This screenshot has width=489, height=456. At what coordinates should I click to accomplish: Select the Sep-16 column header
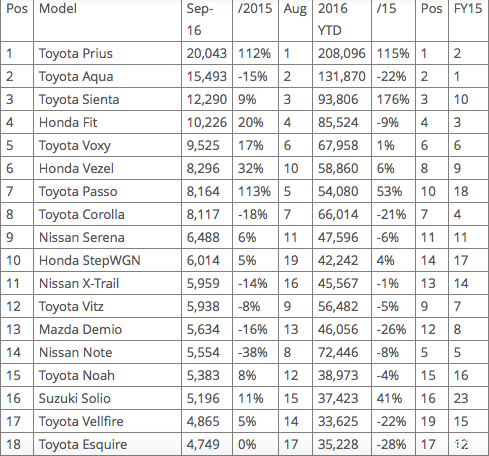(199, 19)
